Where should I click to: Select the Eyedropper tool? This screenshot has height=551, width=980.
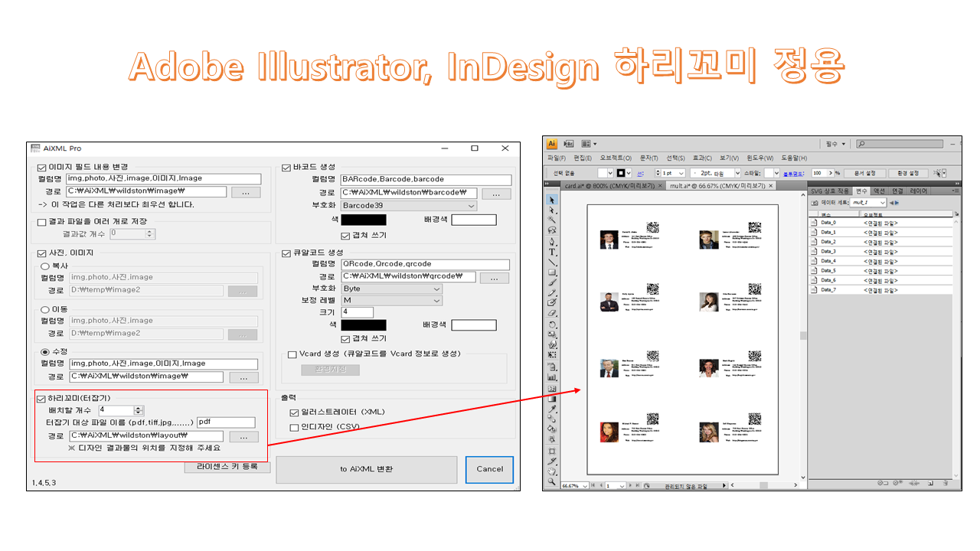pyautogui.click(x=552, y=409)
